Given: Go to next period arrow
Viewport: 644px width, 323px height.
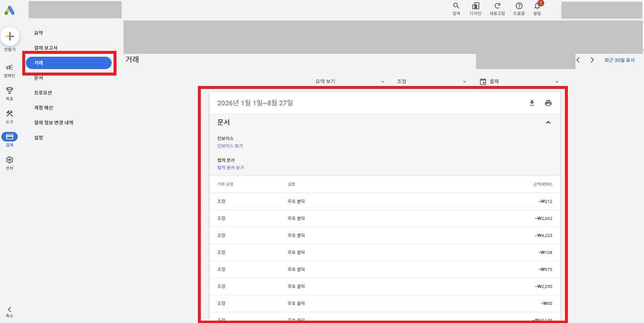Looking at the screenshot, I should click(x=592, y=60).
